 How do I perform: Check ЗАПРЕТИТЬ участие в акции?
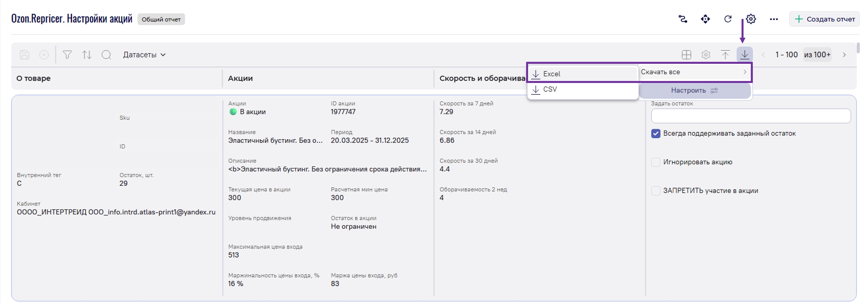tap(656, 191)
